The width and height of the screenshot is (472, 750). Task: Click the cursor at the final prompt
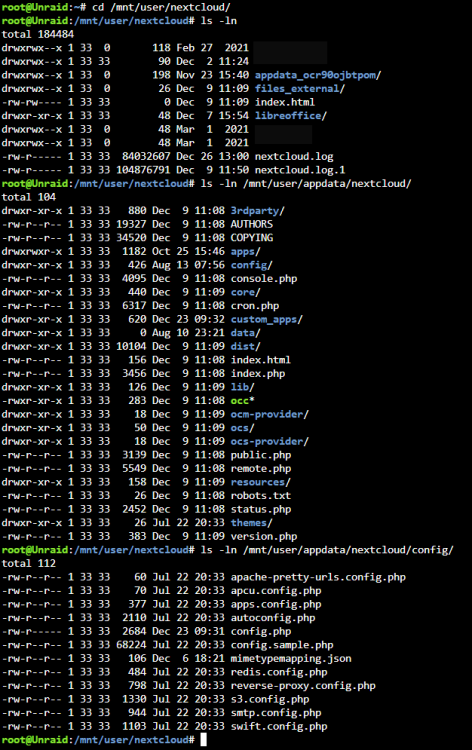[x=203, y=739]
